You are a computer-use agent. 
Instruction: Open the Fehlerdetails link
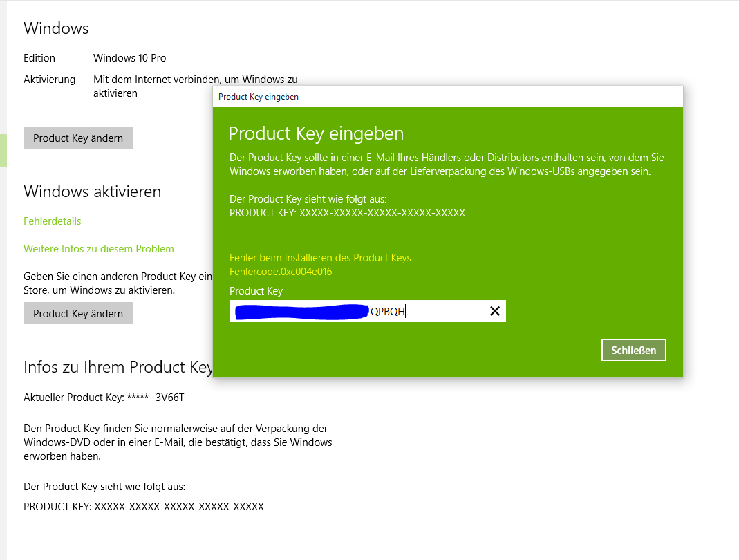click(x=53, y=221)
